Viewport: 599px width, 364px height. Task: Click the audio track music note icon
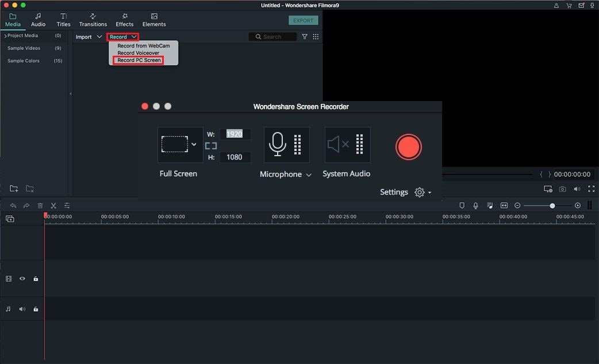click(9, 309)
